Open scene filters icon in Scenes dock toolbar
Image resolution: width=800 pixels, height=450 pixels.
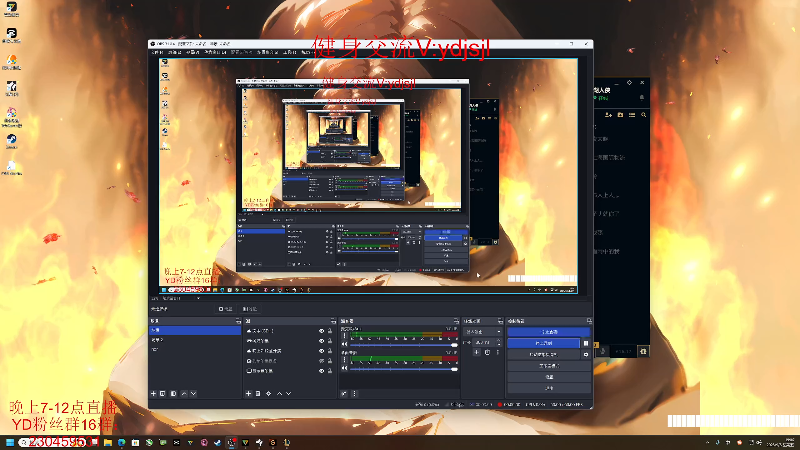[173, 393]
